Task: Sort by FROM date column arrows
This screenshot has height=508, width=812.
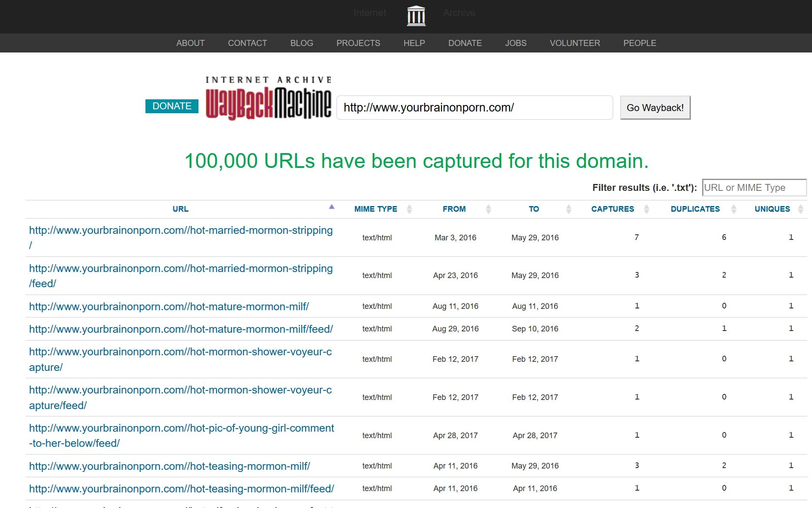Action: [488, 209]
